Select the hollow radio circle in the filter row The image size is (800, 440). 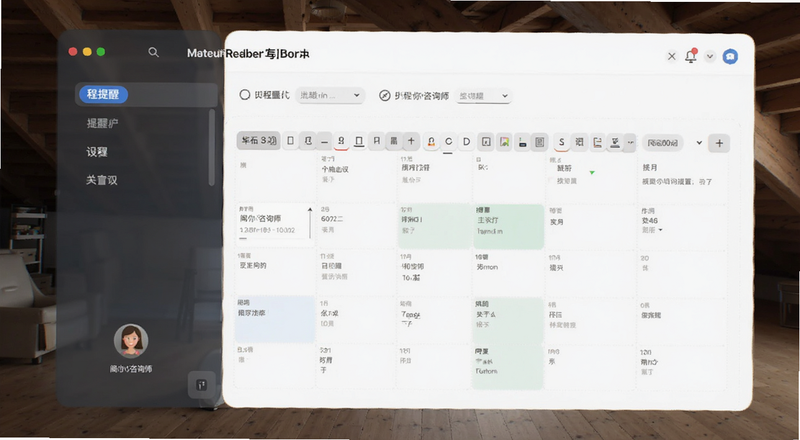point(245,95)
